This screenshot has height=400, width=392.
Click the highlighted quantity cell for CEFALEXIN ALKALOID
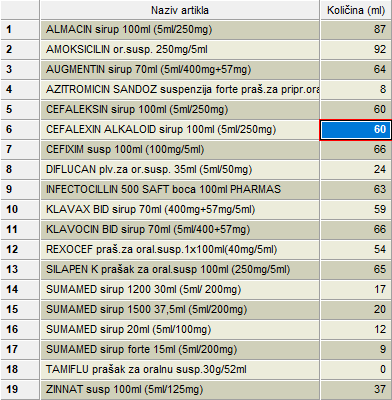[x=356, y=130]
